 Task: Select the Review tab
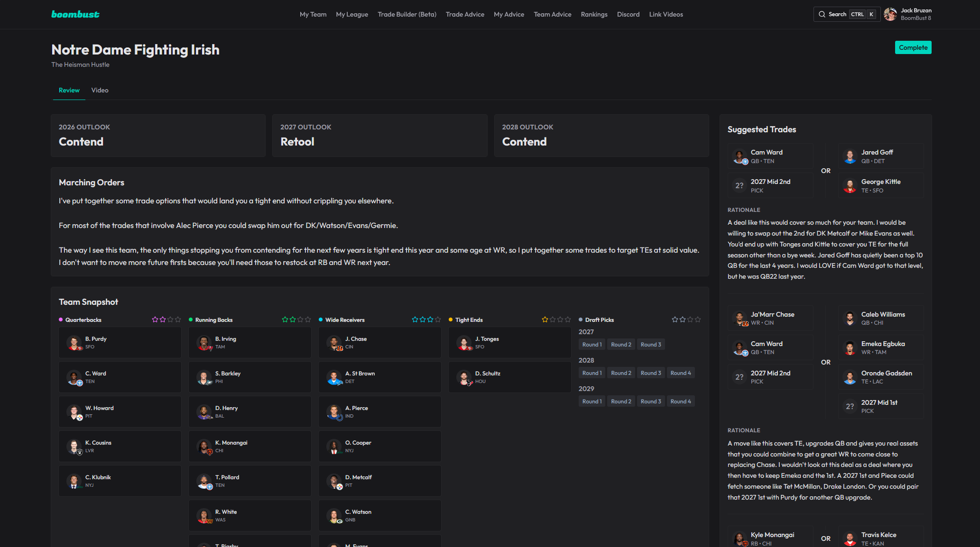click(69, 90)
